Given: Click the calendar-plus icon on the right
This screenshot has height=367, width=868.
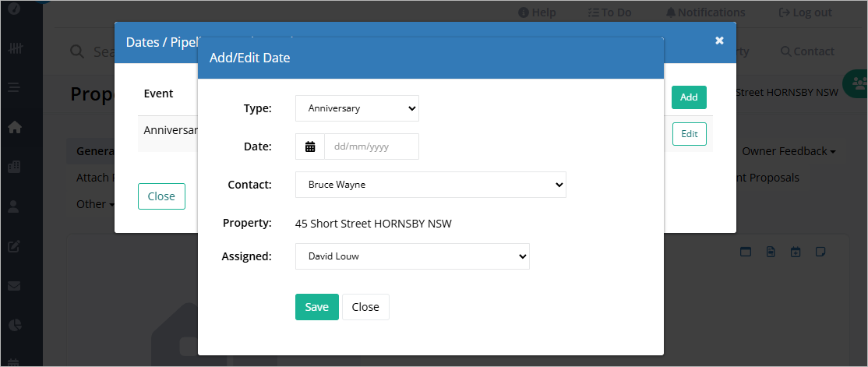Looking at the screenshot, I should tap(796, 252).
